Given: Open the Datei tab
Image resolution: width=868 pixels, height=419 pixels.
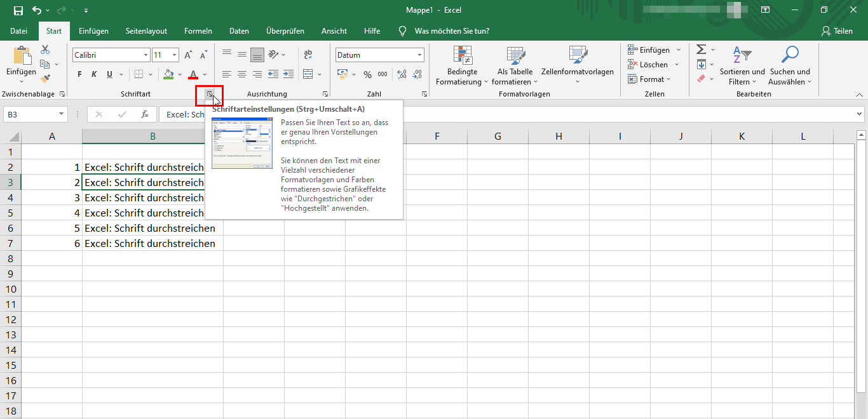Looking at the screenshot, I should point(19,31).
